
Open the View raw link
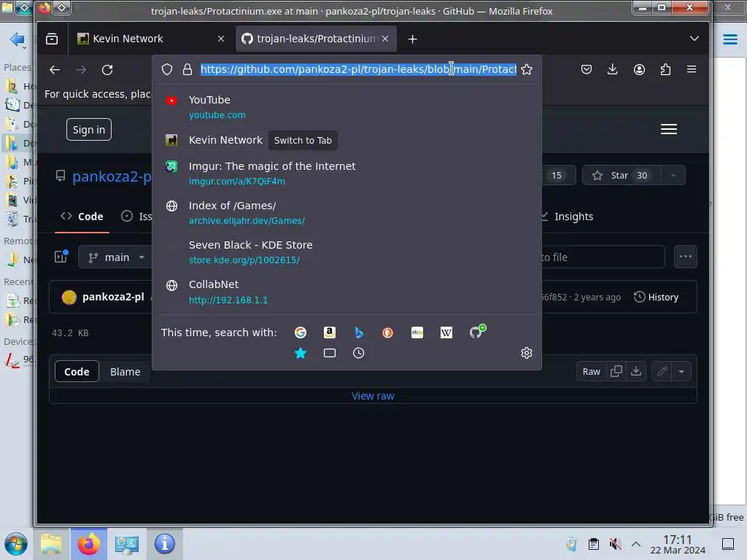coord(373,396)
